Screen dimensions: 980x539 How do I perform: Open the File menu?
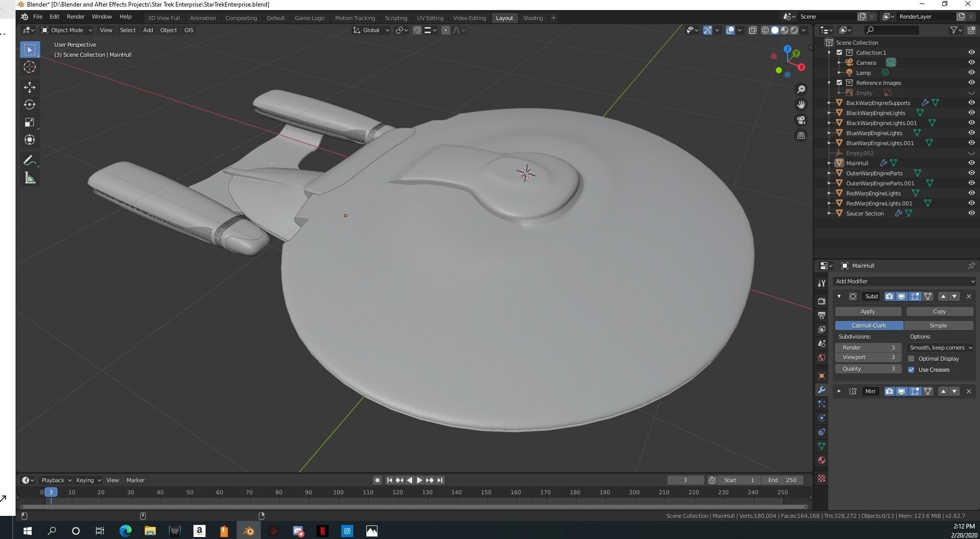38,17
